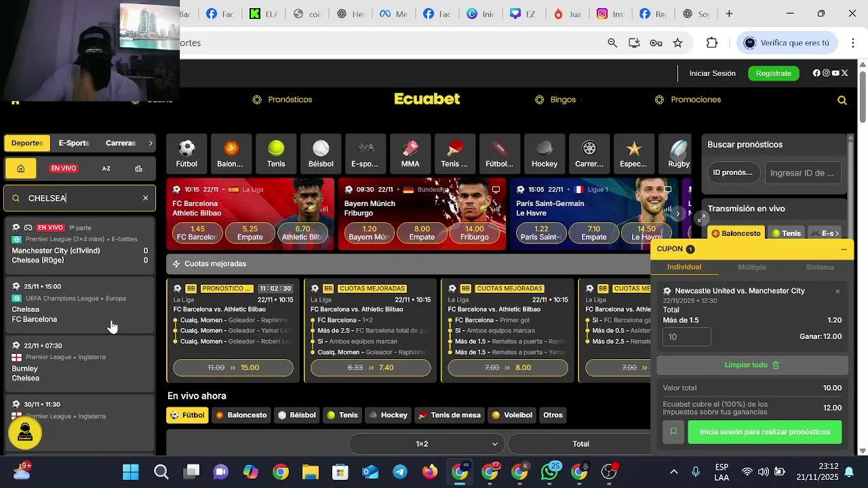Select FC Barcelona 1.45 odds
The height and width of the screenshot is (488, 868).
tap(198, 233)
